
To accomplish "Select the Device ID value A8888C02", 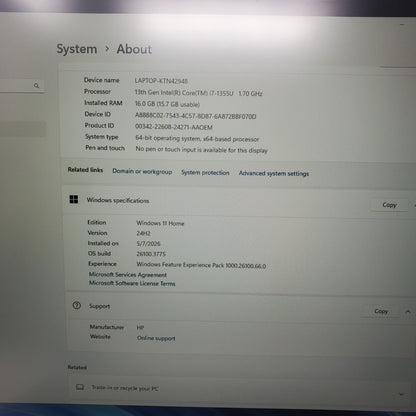I will coord(195,116).
